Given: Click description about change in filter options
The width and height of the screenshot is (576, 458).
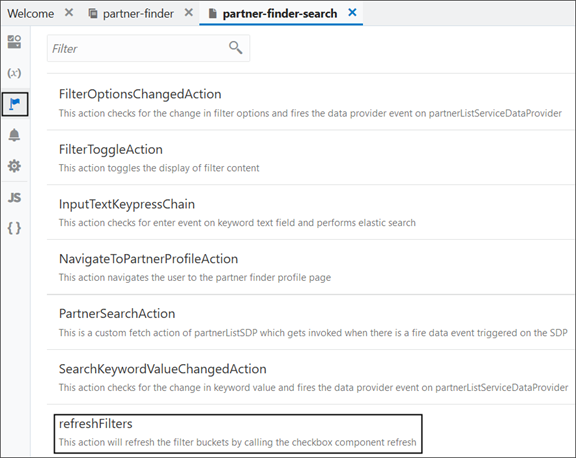Looking at the screenshot, I should (x=310, y=113).
